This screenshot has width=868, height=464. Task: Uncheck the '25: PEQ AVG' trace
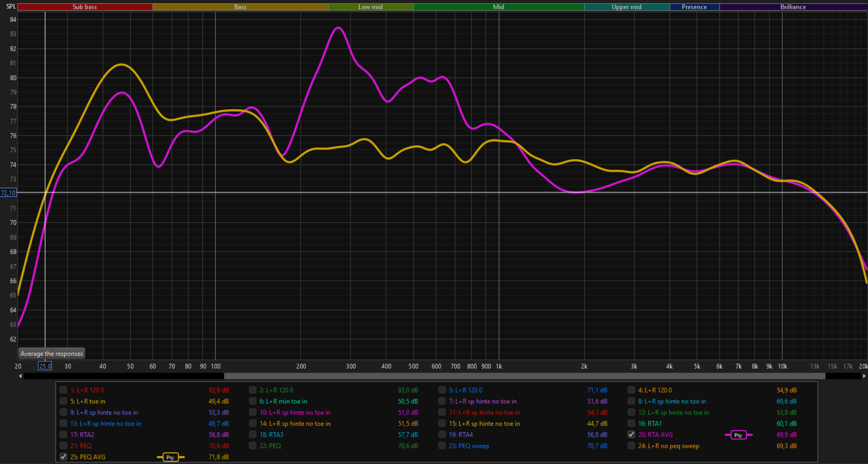[x=63, y=456]
